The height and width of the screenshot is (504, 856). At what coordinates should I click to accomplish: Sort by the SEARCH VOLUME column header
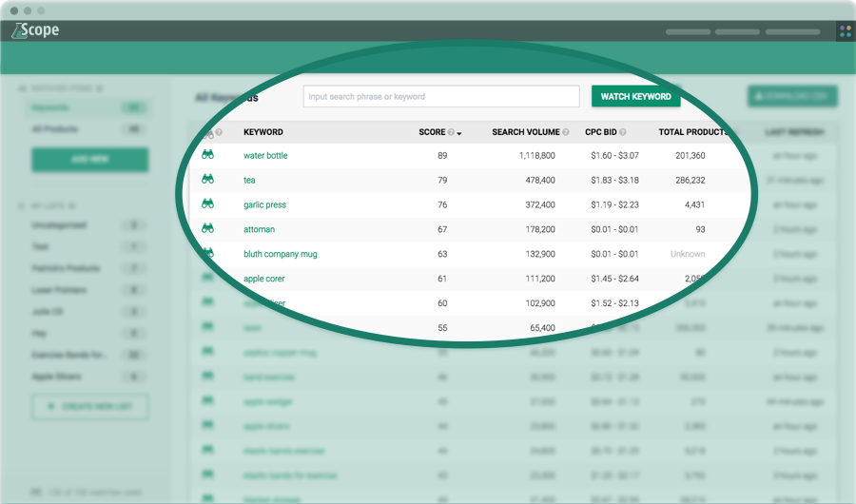pos(526,132)
